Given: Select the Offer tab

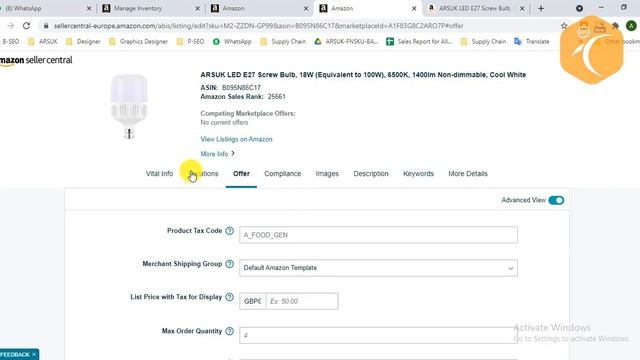Looking at the screenshot, I should (241, 174).
